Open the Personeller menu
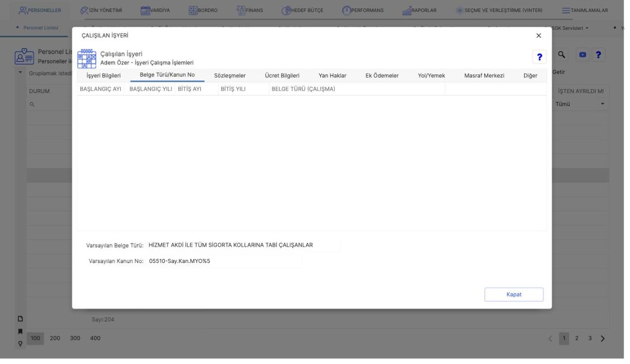Screen dimensions: 630x364 pyautogui.click(x=40, y=10)
